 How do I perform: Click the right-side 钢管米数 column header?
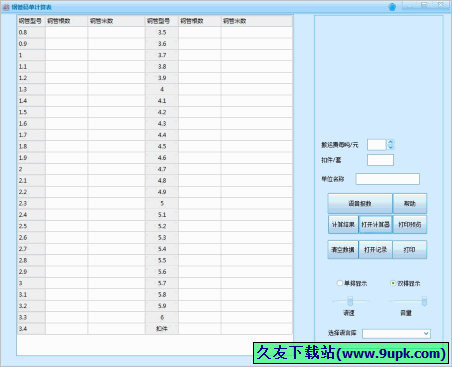pos(257,21)
